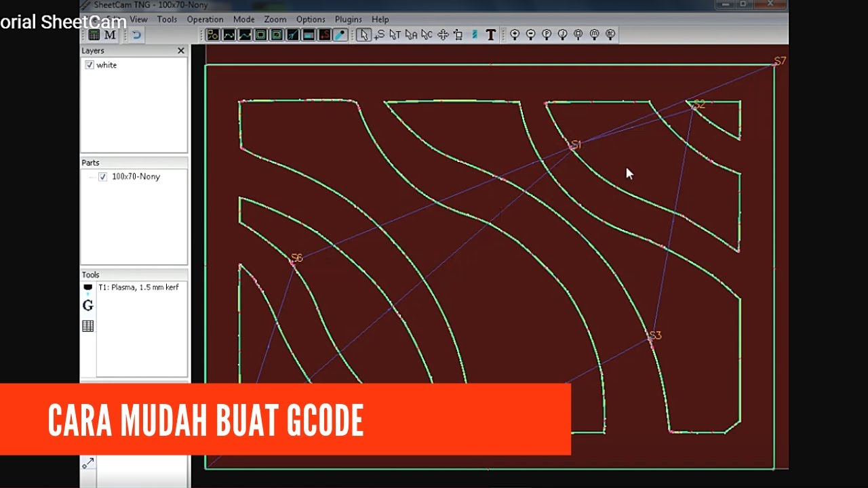The image size is (868, 488).
Task: Select the white layer name
Action: 106,65
